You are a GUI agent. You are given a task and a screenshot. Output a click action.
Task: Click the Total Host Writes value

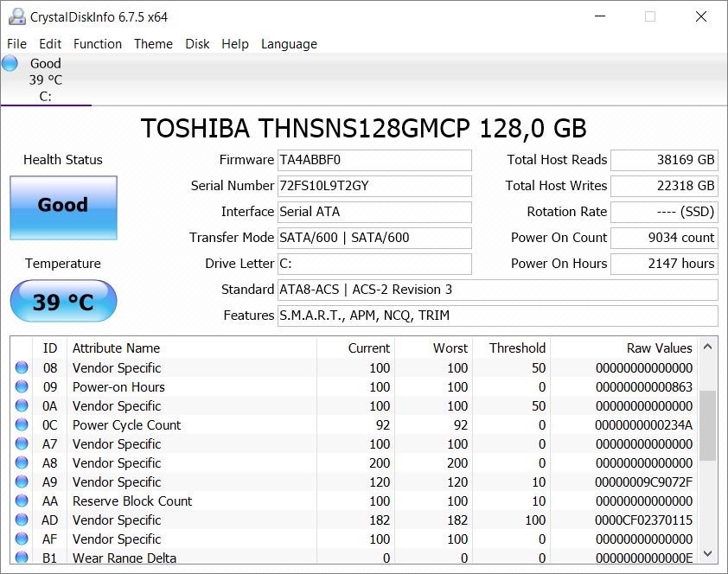pyautogui.click(x=664, y=186)
